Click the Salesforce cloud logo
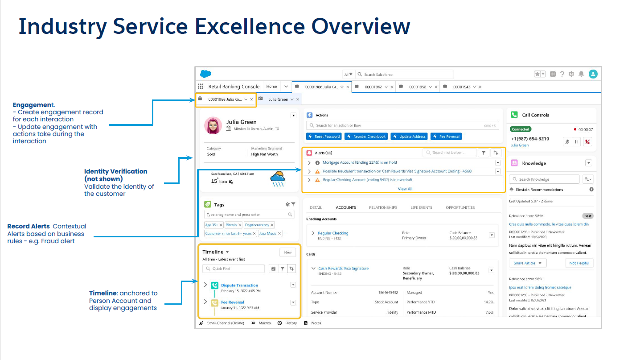 pos(205,74)
